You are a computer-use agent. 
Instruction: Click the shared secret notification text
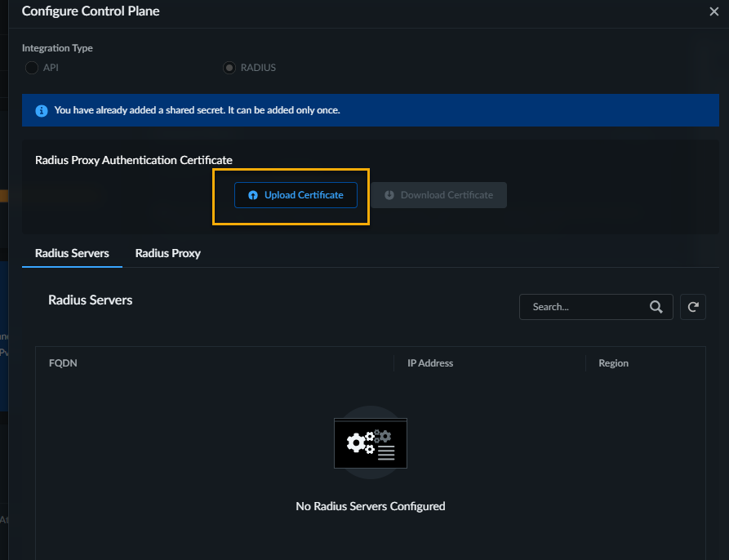point(197,110)
